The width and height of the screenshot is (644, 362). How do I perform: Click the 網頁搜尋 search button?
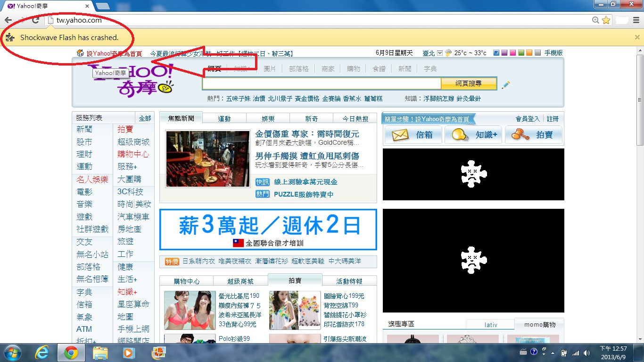coord(469,83)
